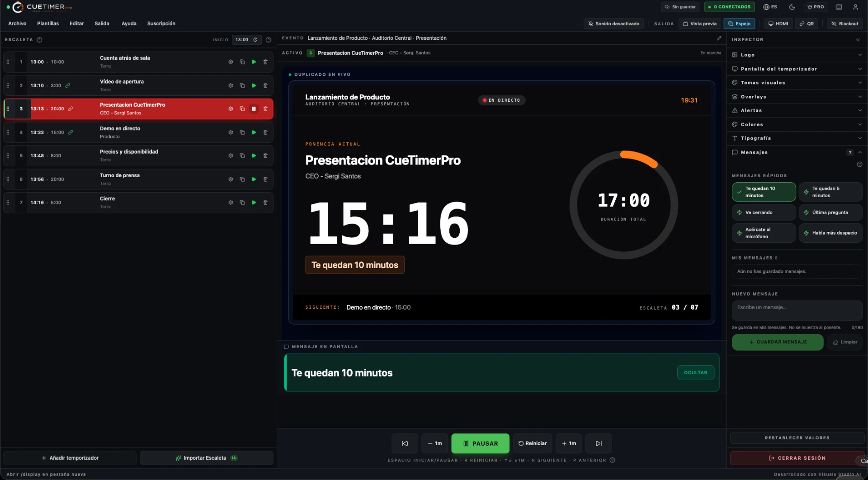Screen dimensions: 868x480
Task: Toggle Sonido desactivado sound button
Action: tap(613, 24)
